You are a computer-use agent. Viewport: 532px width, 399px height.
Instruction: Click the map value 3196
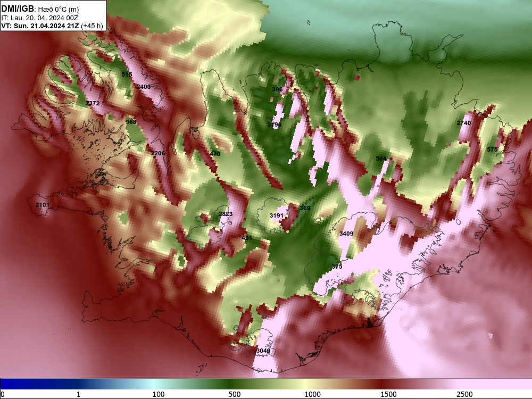pyautogui.click(x=275, y=124)
